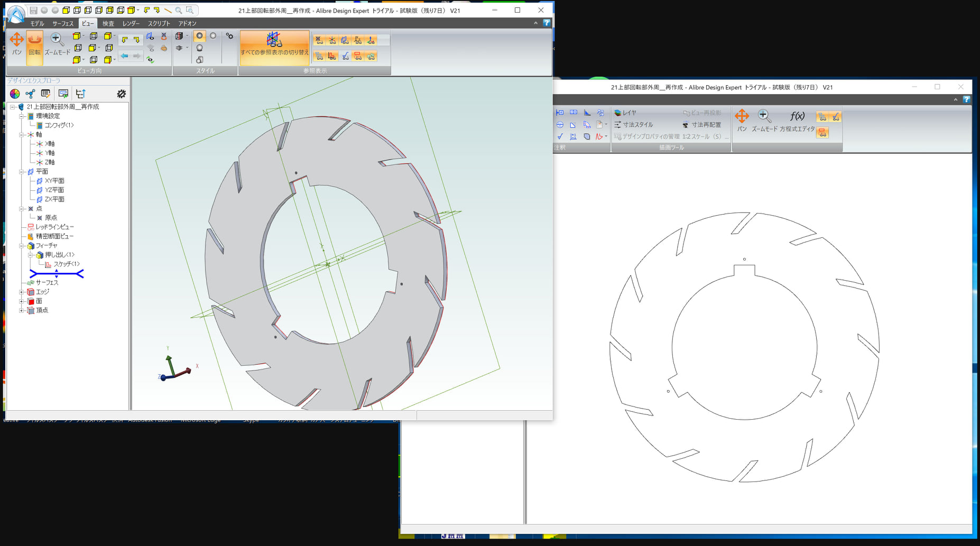Screen dimensions: 980x546
Task: Click the node-graph dependency icon in Design Explorer
Action: (30, 94)
